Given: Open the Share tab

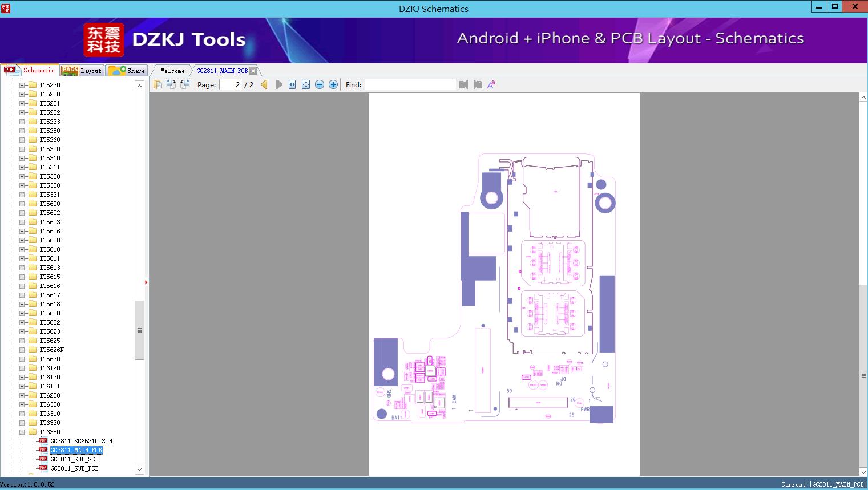Looking at the screenshot, I should (127, 70).
